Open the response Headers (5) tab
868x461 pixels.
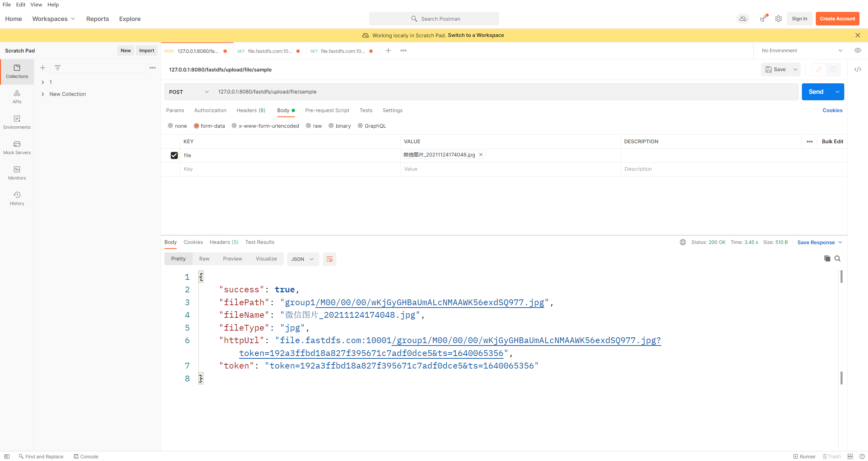click(x=224, y=242)
